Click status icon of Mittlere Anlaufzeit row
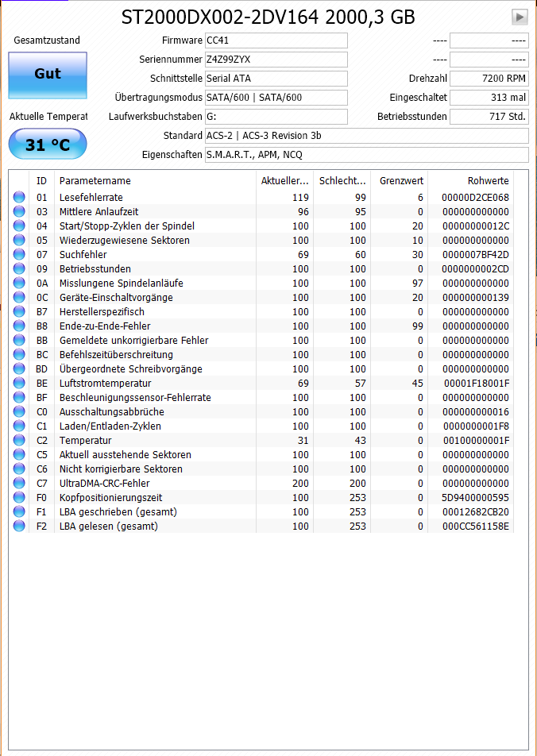This screenshot has width=537, height=756. pyautogui.click(x=19, y=212)
